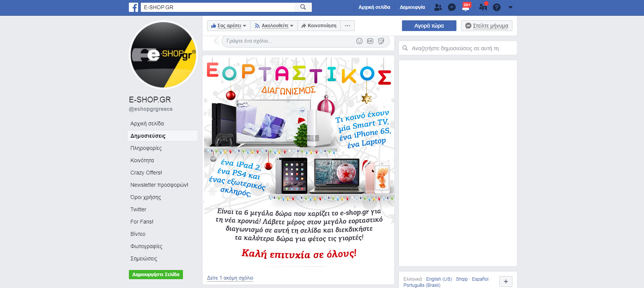The image size is (644, 288).
Task: Expand the Σας αρέσει dropdown
Action: (x=229, y=26)
